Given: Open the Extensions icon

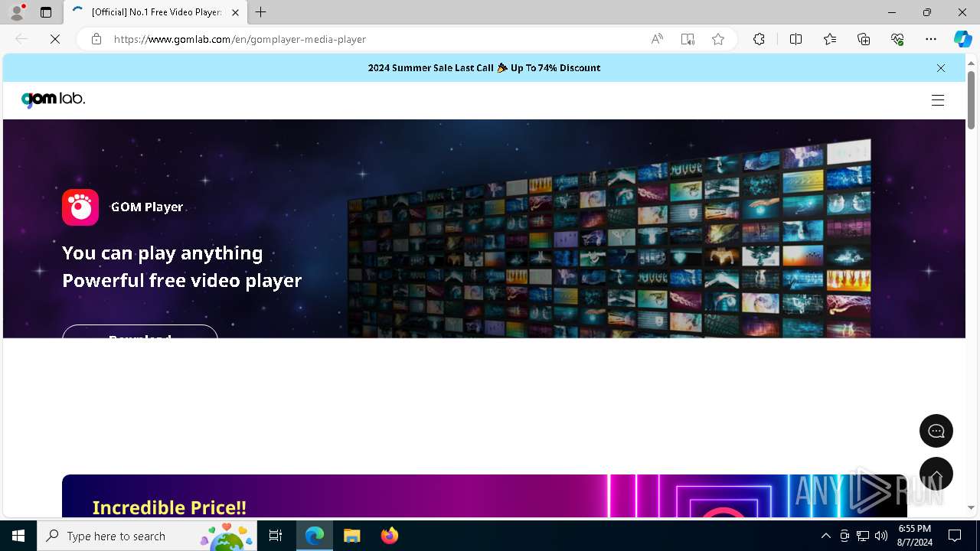Looking at the screenshot, I should point(759,39).
